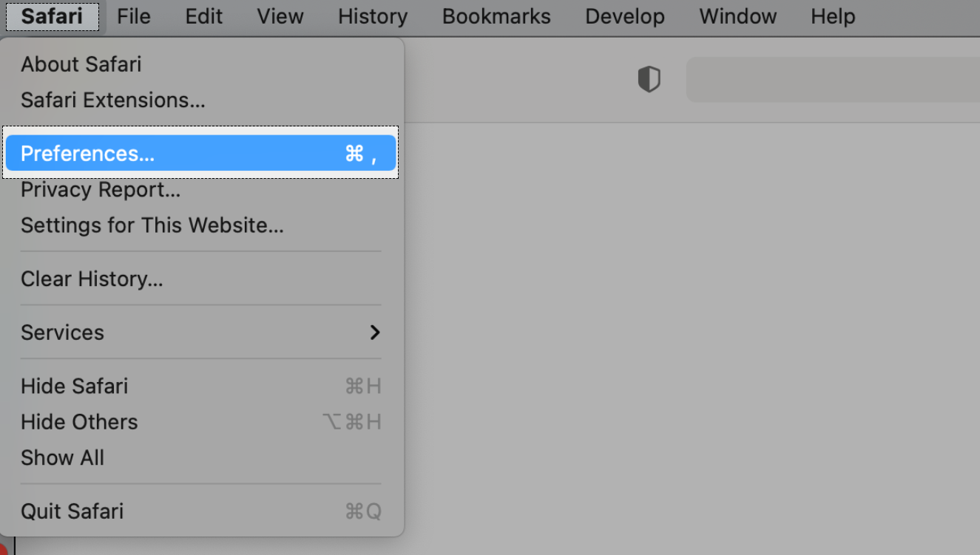980x555 pixels.
Task: Click the Privacy Report shield icon
Action: click(649, 79)
